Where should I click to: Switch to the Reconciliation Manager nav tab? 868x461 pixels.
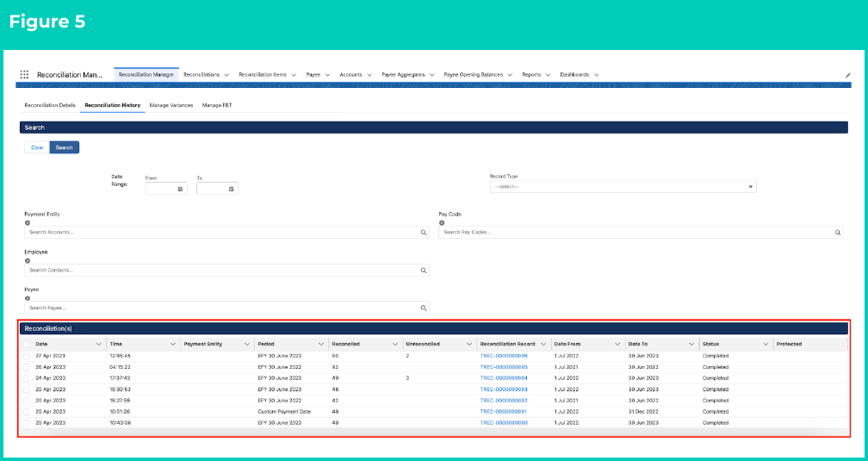(146, 74)
